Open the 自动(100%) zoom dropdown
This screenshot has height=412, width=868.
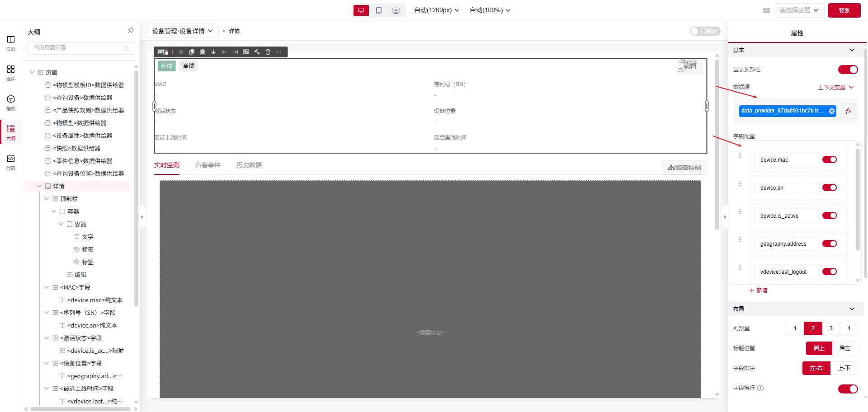tap(490, 10)
